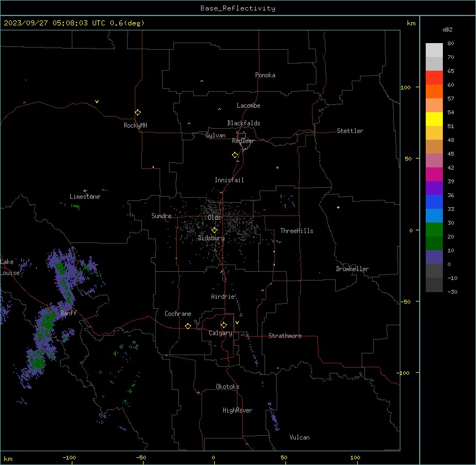Click the dBZ legend heading
Screen dimensions: 476x465
tap(447, 29)
